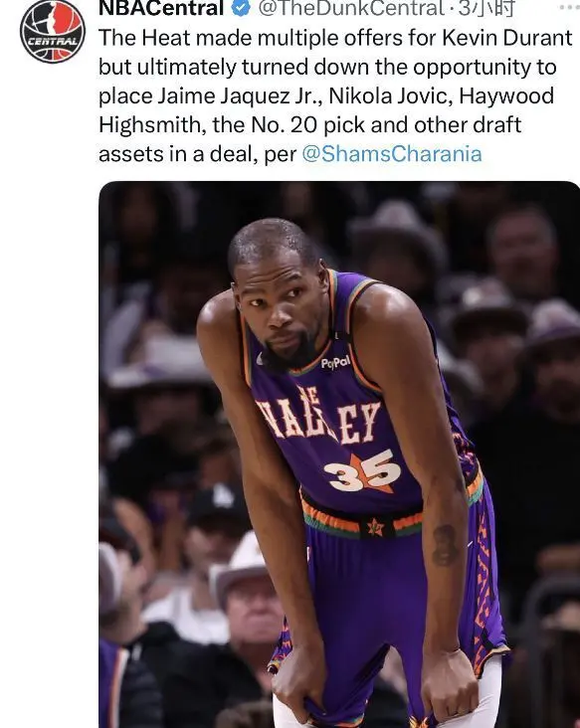Screen dimensions: 580x728
Task: Click the forearm tattoo in the photo
Action: [445, 545]
